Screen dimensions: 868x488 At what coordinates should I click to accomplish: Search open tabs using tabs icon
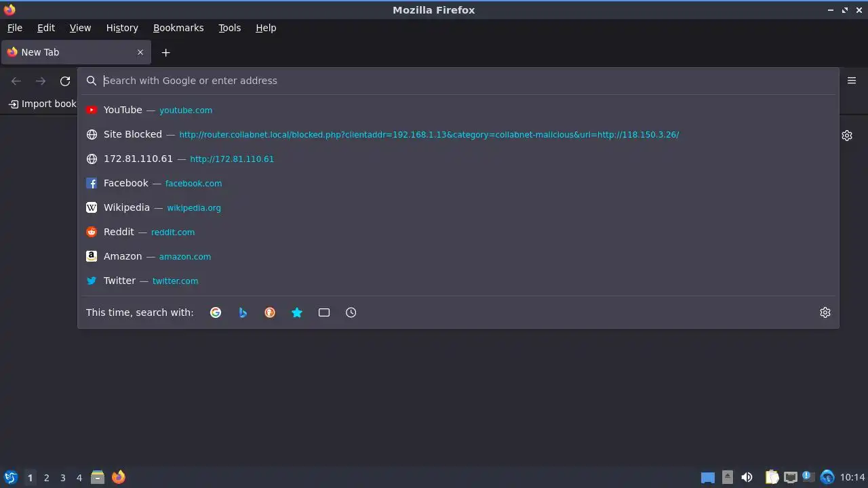coord(324,312)
